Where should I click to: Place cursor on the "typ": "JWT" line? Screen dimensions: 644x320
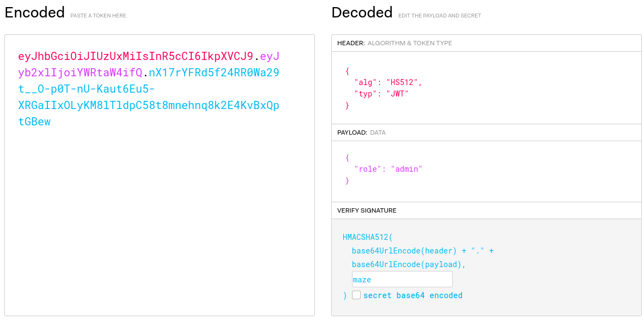click(381, 94)
